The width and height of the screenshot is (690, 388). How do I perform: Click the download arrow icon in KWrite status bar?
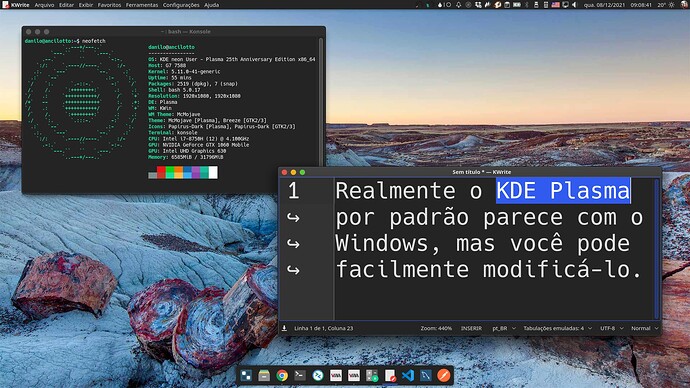point(285,328)
